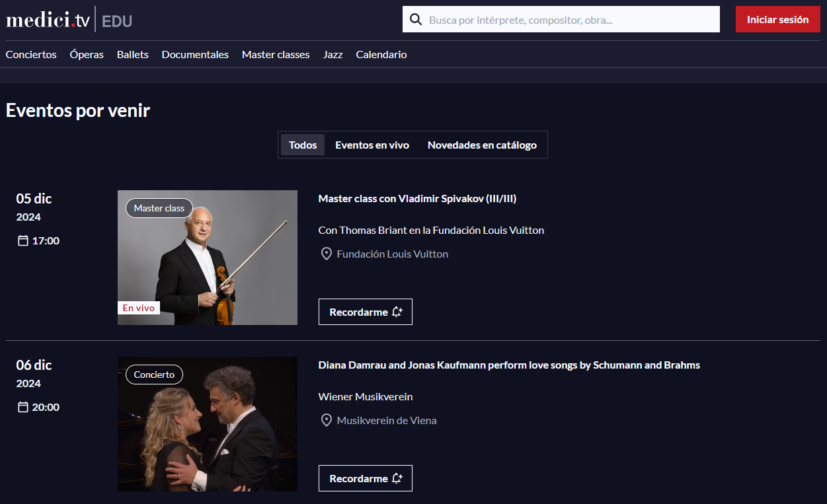Click the search field for intérprete, compositor

click(569, 20)
